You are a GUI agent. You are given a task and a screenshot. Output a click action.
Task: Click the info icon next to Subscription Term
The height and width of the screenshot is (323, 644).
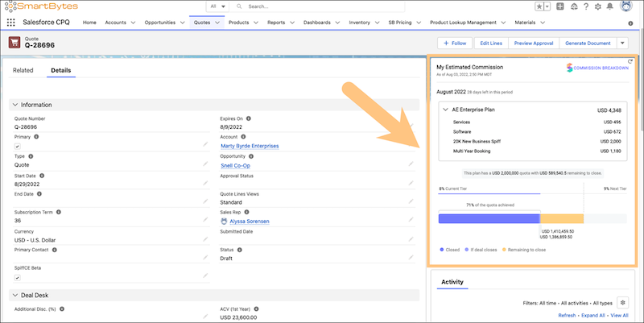click(59, 212)
